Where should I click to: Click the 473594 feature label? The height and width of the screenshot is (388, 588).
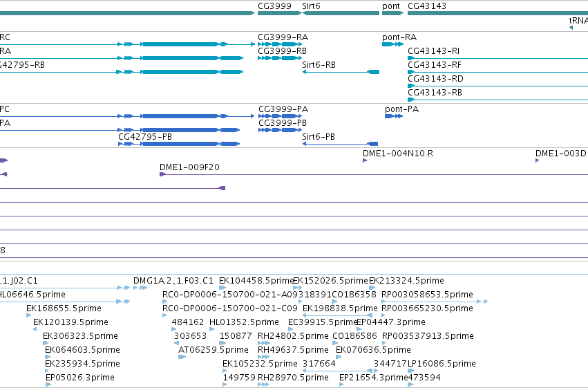[x=424, y=378]
